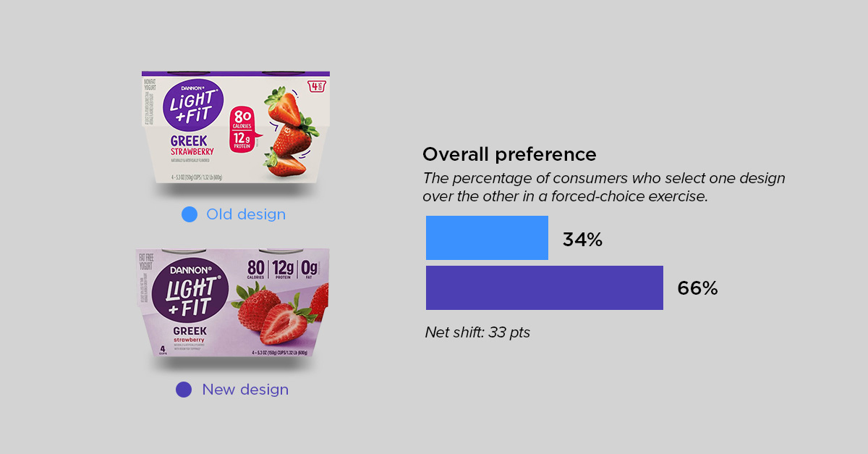Click the blue 34% preference bar

(x=487, y=237)
